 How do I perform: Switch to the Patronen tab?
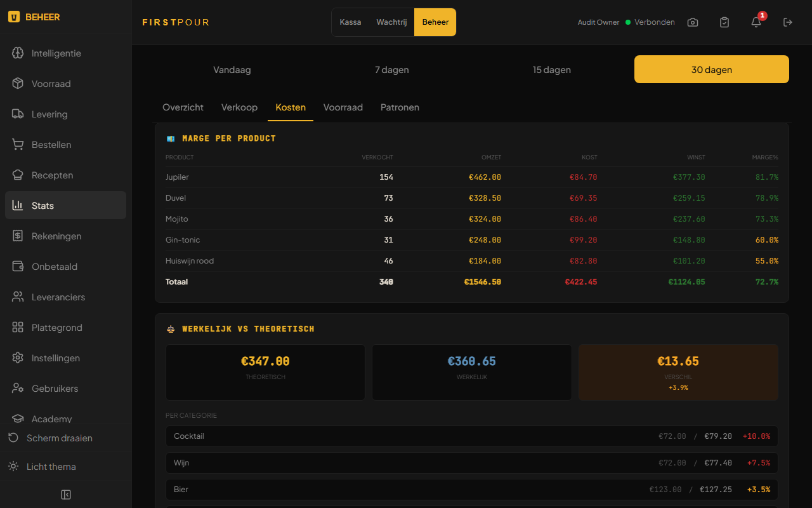pyautogui.click(x=400, y=107)
